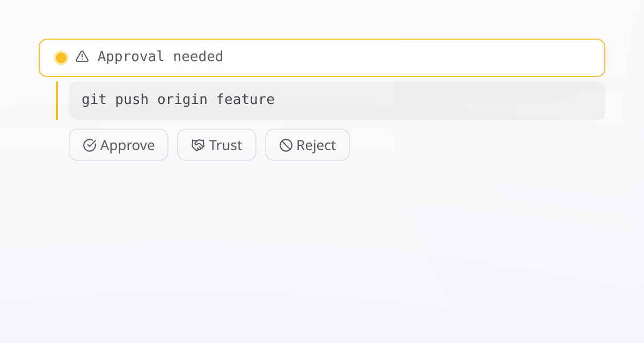Click the word "needed" in the banner
Viewport: 644px width, 343px height.
tap(198, 56)
